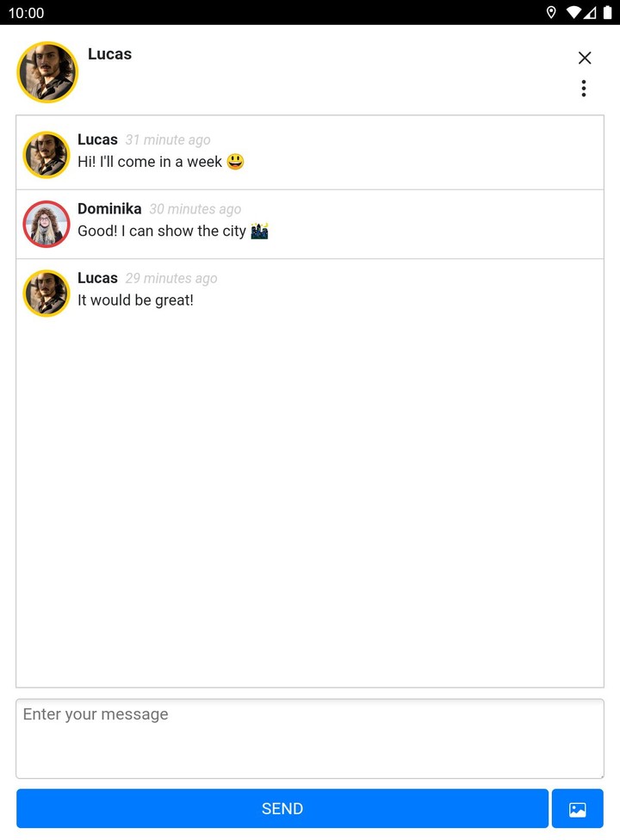The width and height of the screenshot is (620, 840).
Task: Close the chat with the X icon
Action: 584,58
